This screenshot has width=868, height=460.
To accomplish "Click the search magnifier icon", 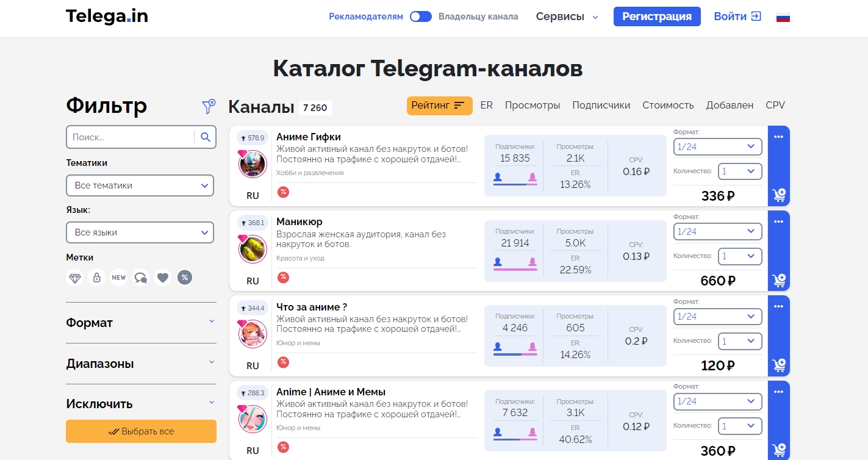I will click(x=206, y=137).
